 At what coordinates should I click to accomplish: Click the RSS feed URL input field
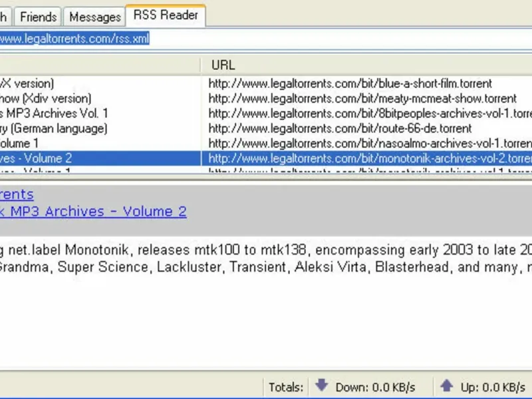[x=266, y=39]
